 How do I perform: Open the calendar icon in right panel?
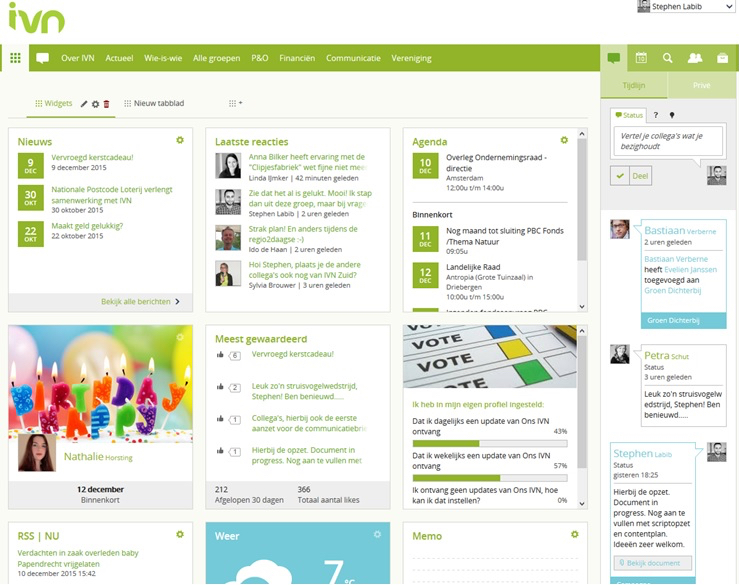tap(640, 58)
